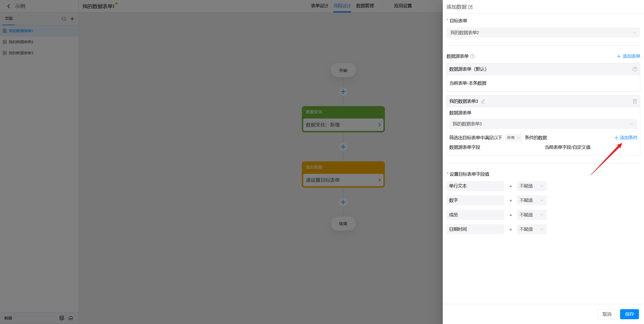
Task: Select 我的数据表单2 in page list
Action: point(21,42)
